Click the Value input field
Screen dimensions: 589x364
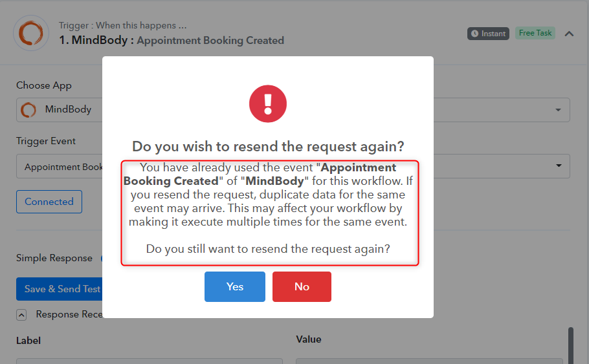(429, 361)
